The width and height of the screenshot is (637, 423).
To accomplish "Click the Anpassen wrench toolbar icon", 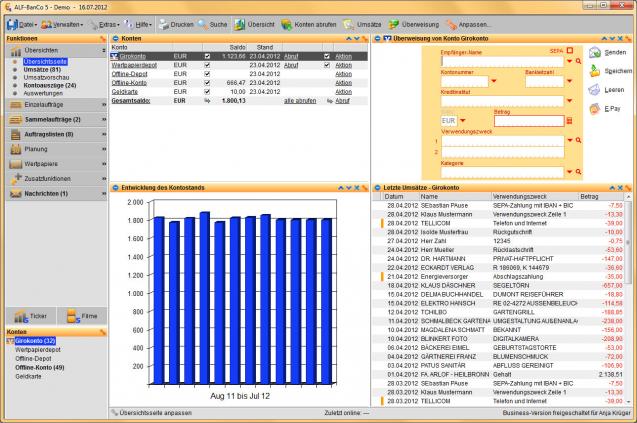I will tap(451, 25).
